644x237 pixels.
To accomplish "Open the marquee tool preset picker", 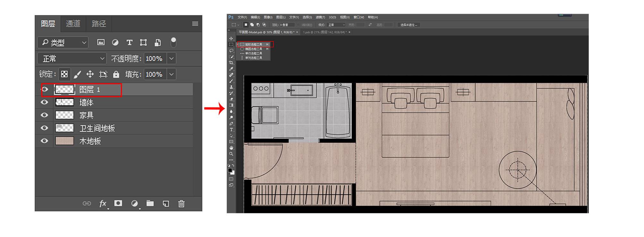I will pos(235,25).
